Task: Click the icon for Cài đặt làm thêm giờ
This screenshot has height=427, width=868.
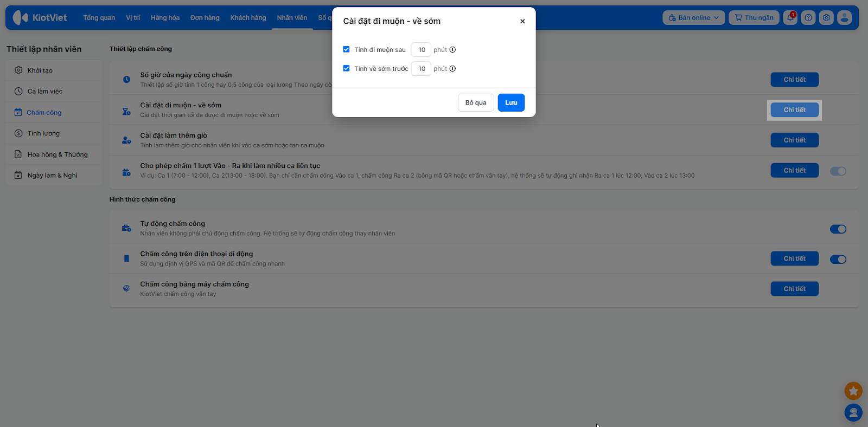Action: (x=126, y=140)
